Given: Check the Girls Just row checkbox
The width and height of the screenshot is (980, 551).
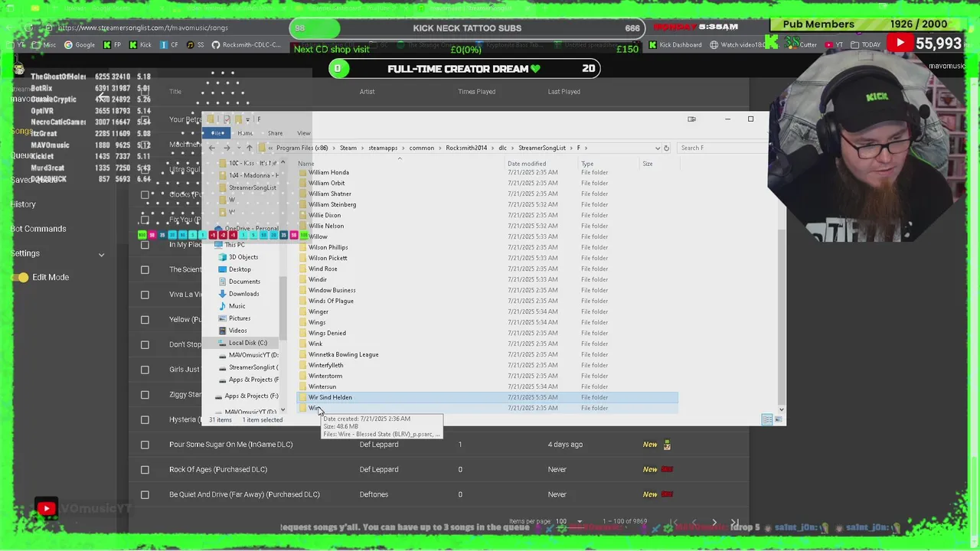Looking at the screenshot, I should pos(145,370).
